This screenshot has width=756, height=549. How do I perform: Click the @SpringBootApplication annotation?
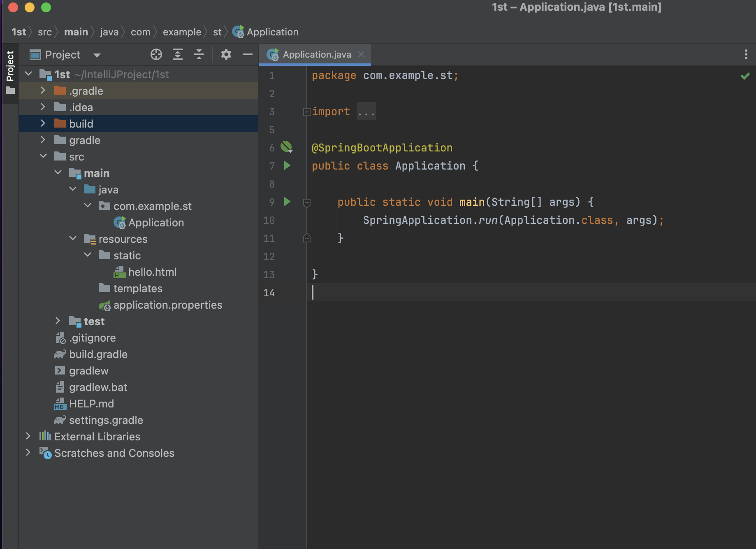[x=382, y=148]
